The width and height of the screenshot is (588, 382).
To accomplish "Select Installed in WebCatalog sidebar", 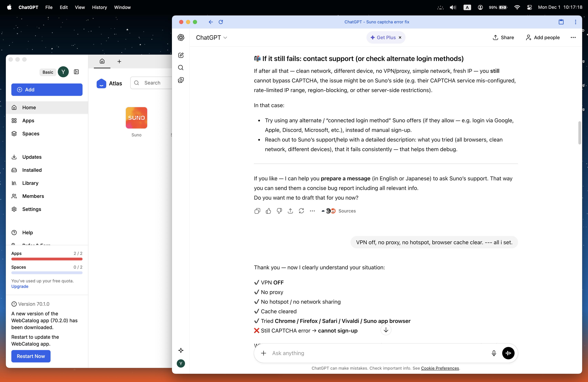I will coord(32,170).
